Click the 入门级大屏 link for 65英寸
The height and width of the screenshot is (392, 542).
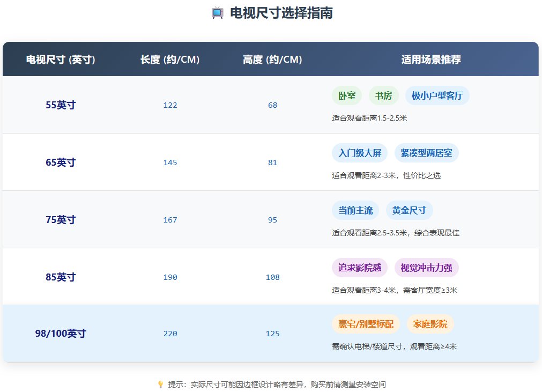click(359, 153)
